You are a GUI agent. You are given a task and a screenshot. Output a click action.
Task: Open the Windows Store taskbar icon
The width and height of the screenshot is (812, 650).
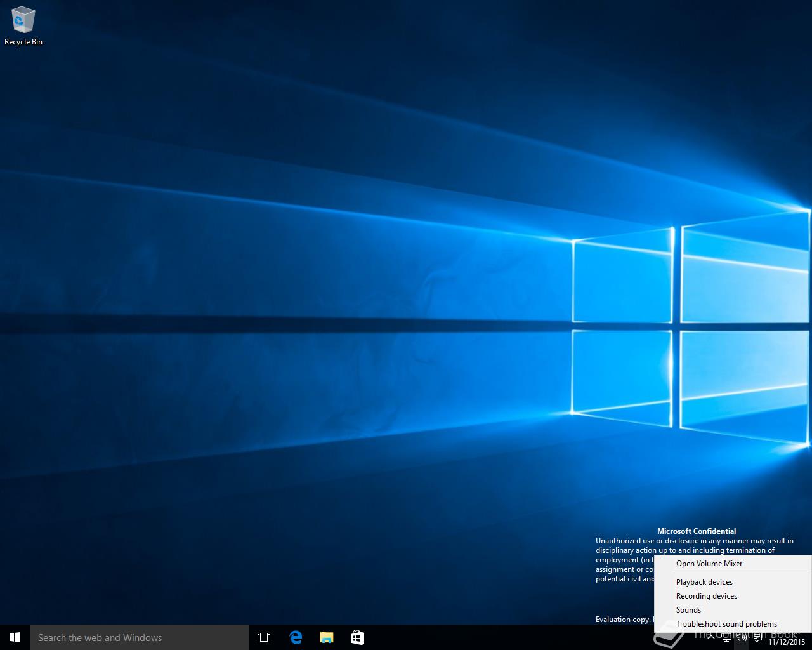pyautogui.click(x=357, y=637)
